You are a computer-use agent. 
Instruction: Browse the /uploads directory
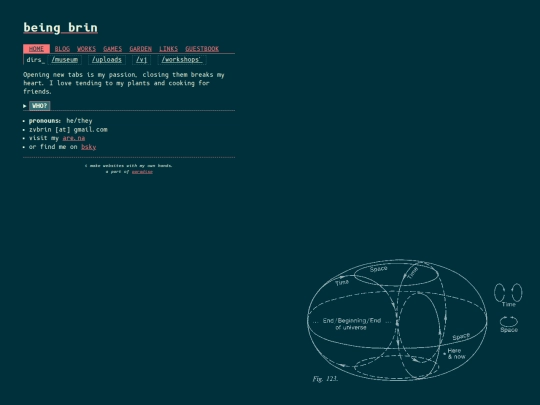pyautogui.click(x=107, y=60)
